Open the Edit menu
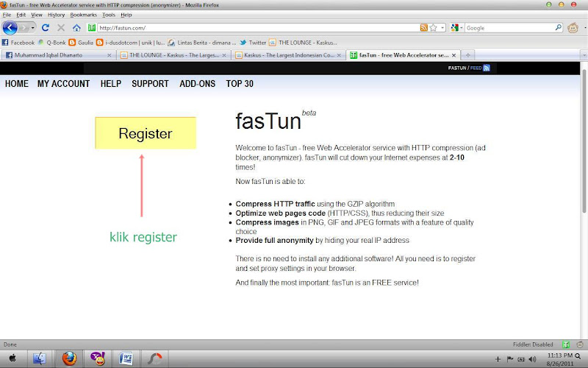 coord(21,15)
